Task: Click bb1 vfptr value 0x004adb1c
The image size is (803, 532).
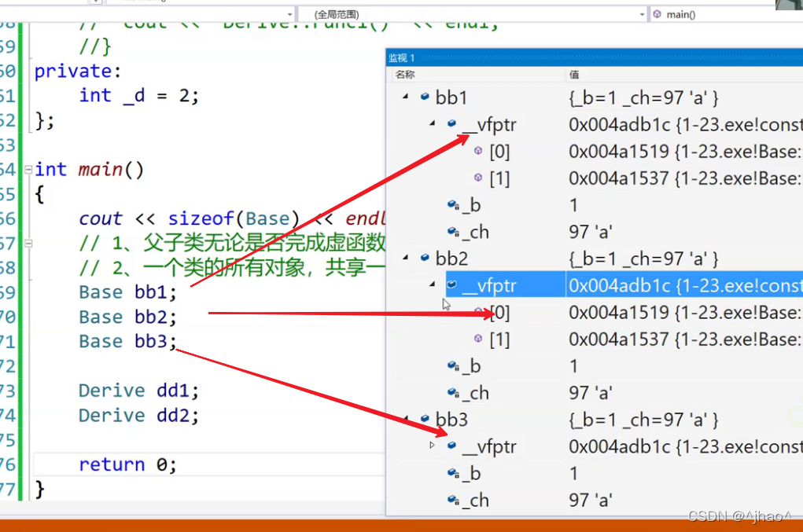Action: click(620, 124)
